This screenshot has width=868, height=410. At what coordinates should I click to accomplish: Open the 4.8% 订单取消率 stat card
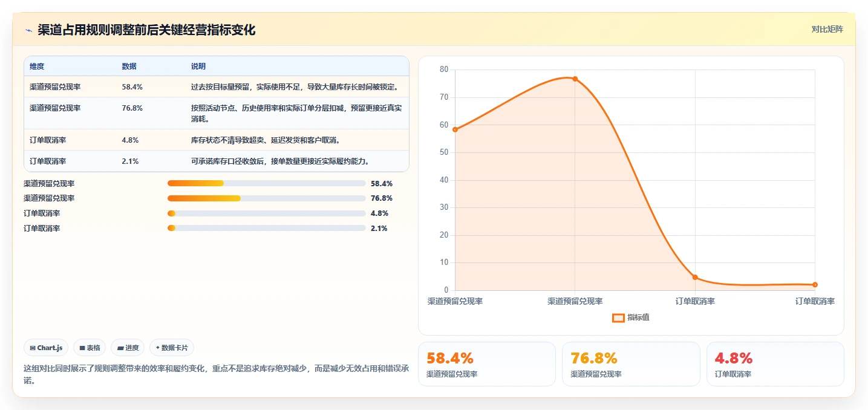pyautogui.click(x=775, y=364)
